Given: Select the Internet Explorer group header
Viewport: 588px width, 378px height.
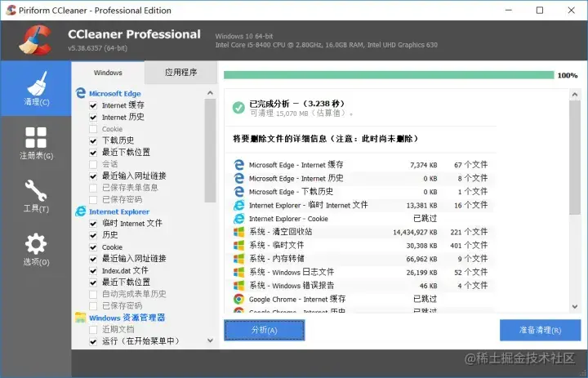Looking at the screenshot, I should pos(119,211).
